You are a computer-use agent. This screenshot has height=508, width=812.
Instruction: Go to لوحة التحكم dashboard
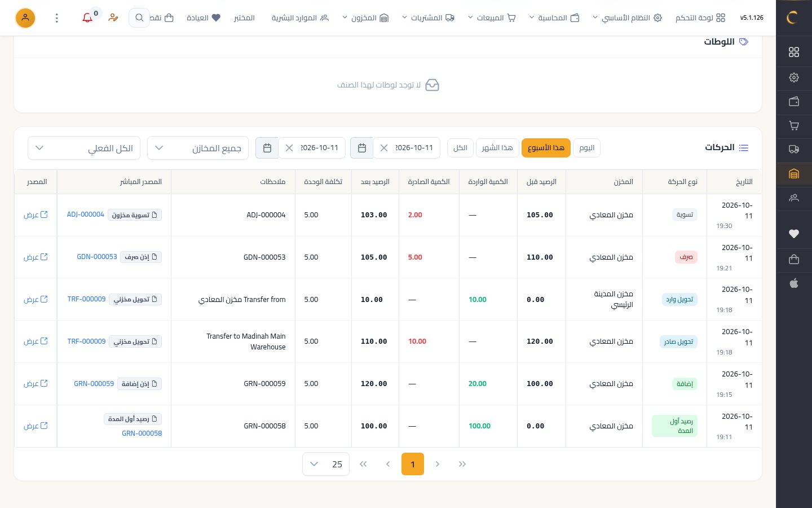700,18
